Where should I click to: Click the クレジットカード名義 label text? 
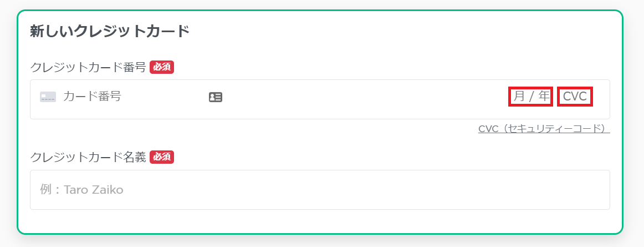[x=88, y=157]
